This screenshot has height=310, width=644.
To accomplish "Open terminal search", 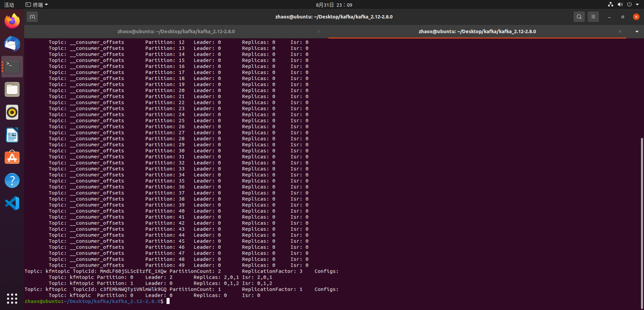I will (579, 17).
